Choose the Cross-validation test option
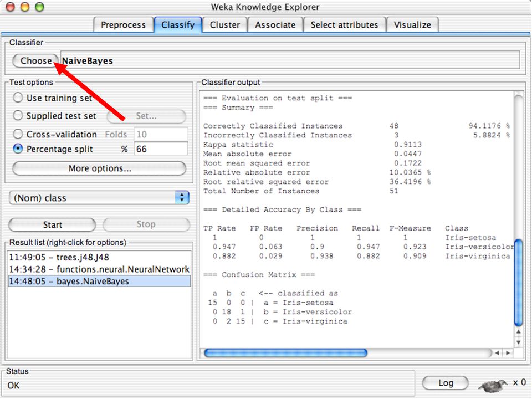The image size is (532, 399). (55, 134)
